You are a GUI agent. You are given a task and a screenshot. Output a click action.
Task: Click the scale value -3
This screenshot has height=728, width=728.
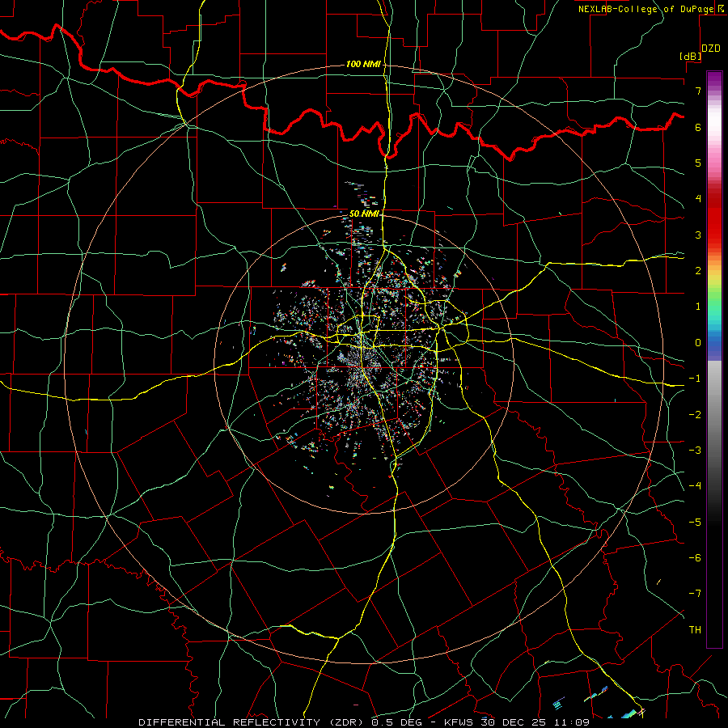tap(695, 451)
